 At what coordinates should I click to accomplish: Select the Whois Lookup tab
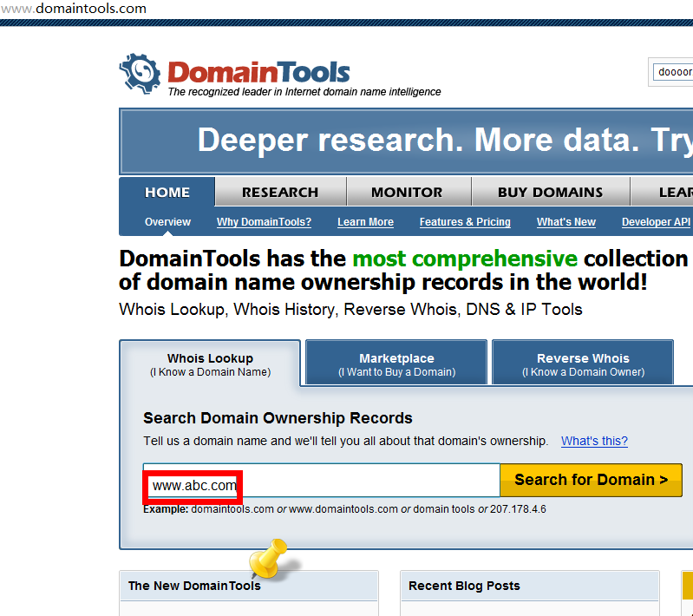click(x=211, y=364)
